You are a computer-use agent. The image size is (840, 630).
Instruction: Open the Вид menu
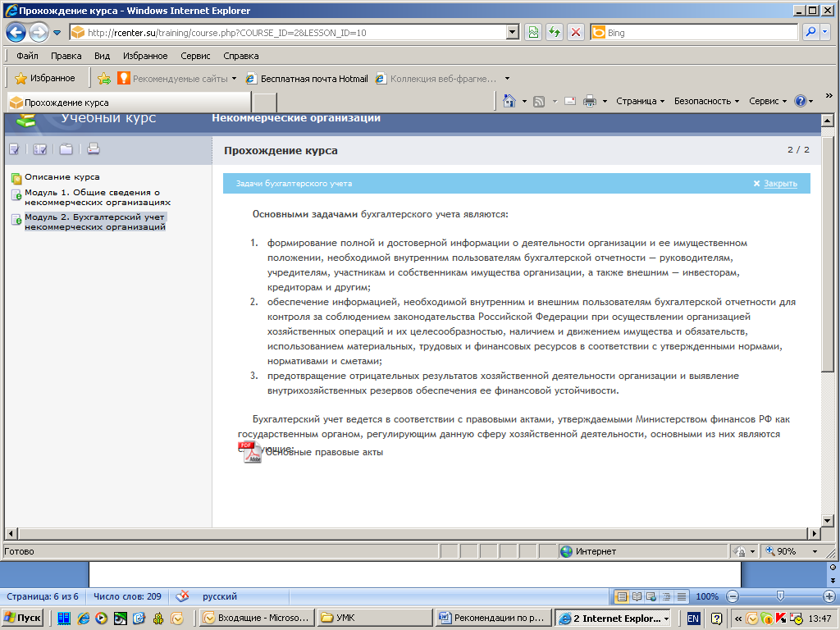tap(102, 56)
